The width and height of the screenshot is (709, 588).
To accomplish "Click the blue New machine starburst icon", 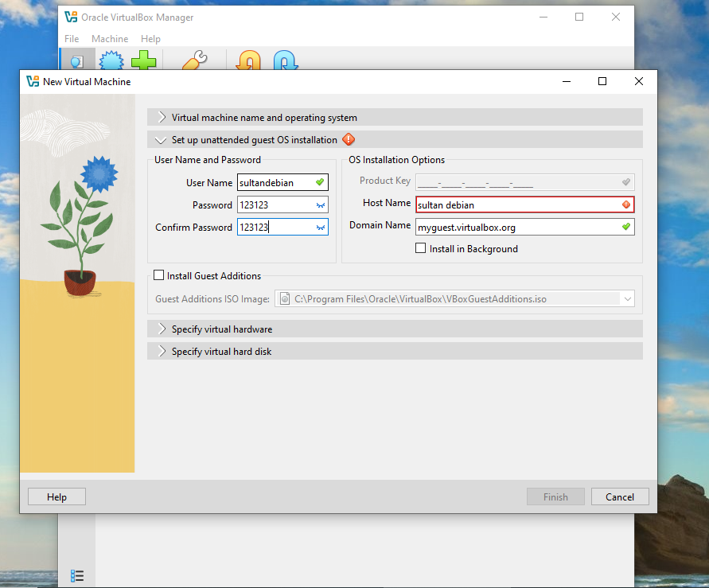I will point(111,60).
